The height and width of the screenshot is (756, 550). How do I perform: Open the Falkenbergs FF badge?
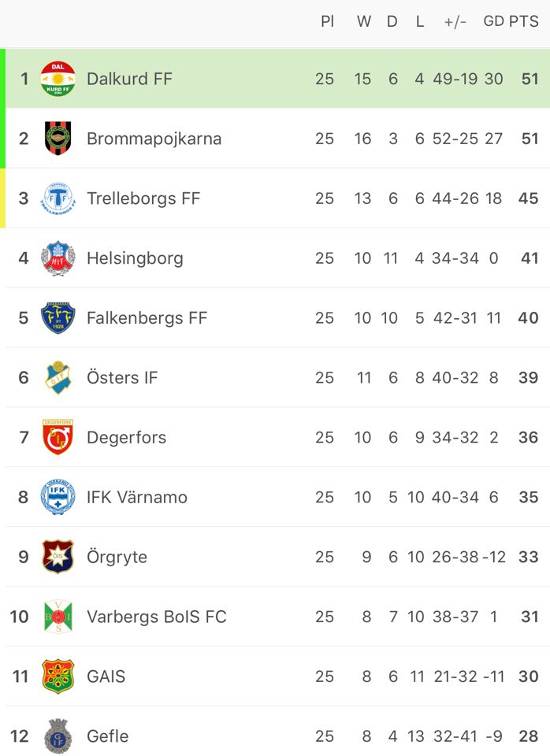58,318
